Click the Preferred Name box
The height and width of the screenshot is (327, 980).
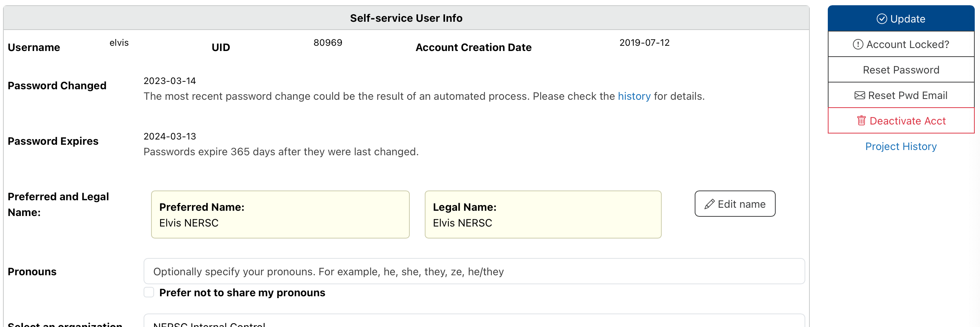click(x=280, y=215)
